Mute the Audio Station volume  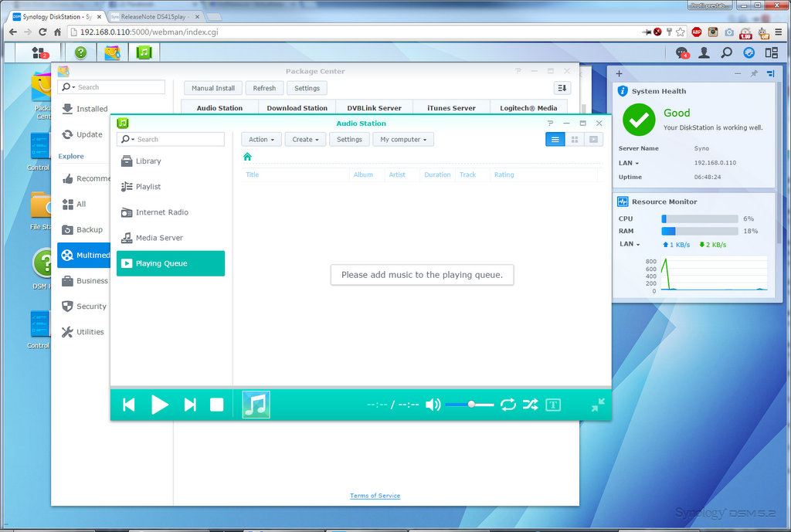pyautogui.click(x=433, y=405)
